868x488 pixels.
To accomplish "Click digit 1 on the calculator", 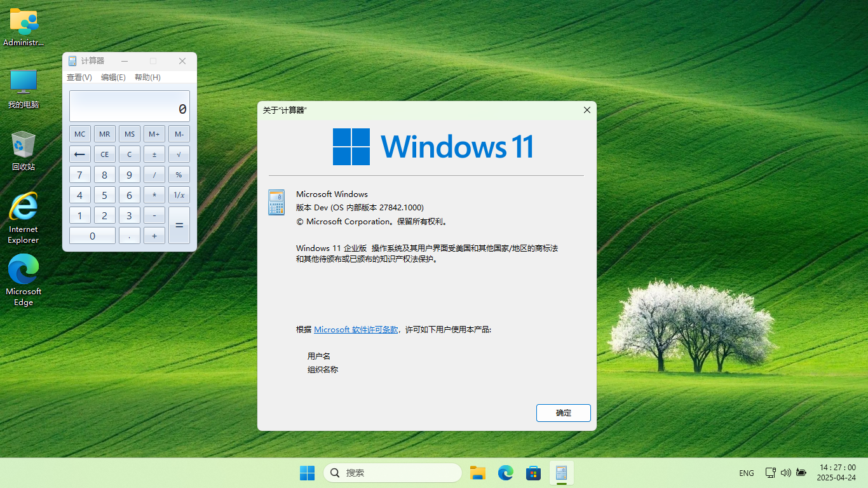I will pos(80,215).
